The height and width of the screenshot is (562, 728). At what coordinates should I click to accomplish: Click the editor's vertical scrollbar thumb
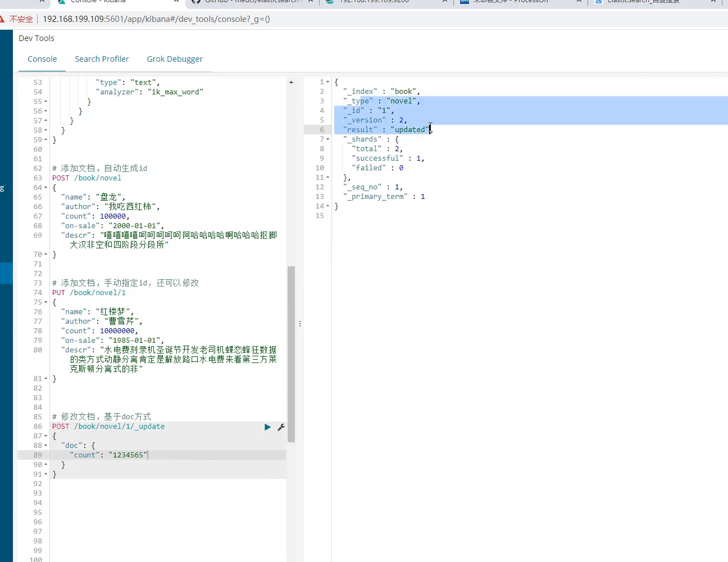[x=291, y=354]
